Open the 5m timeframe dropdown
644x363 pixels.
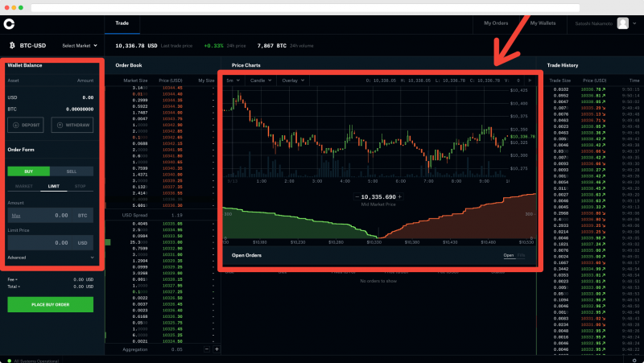pyautogui.click(x=233, y=80)
